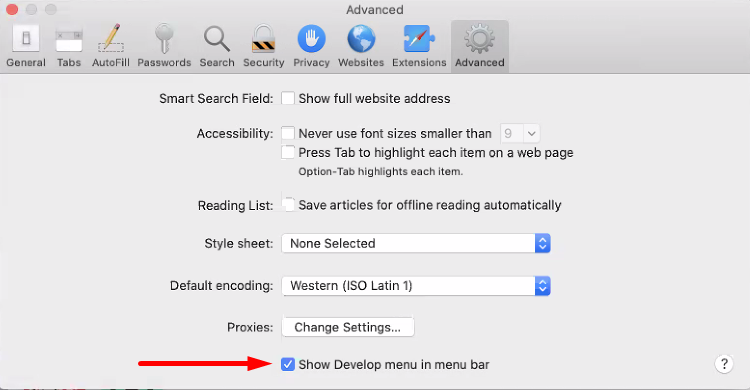
Task: Close the Advanced preferences window
Action: pos(11,9)
